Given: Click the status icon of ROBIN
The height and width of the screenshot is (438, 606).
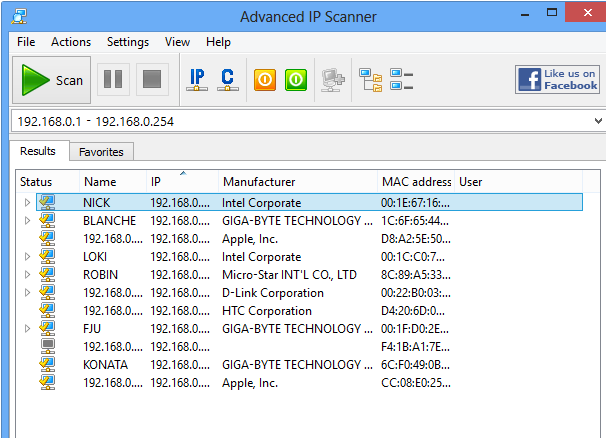Looking at the screenshot, I should click(47, 274).
